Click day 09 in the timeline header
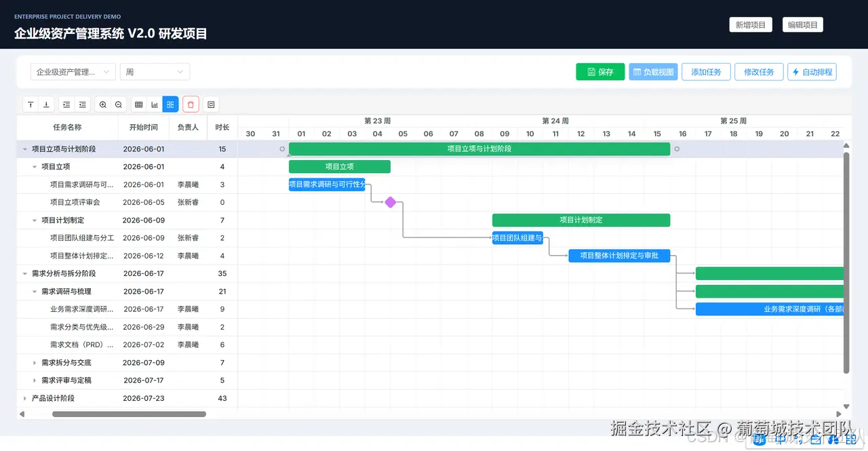The image size is (868, 451). (505, 134)
